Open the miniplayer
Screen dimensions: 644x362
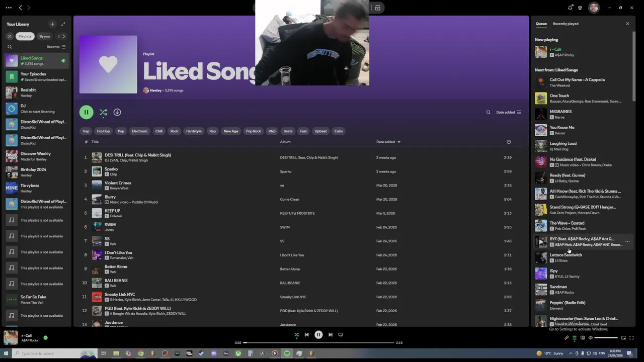[623, 338]
